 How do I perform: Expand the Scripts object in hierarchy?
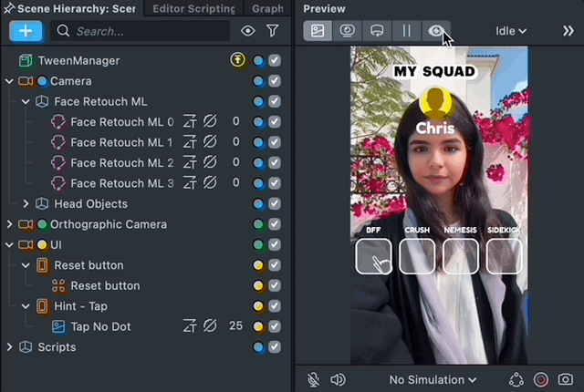pos(9,347)
